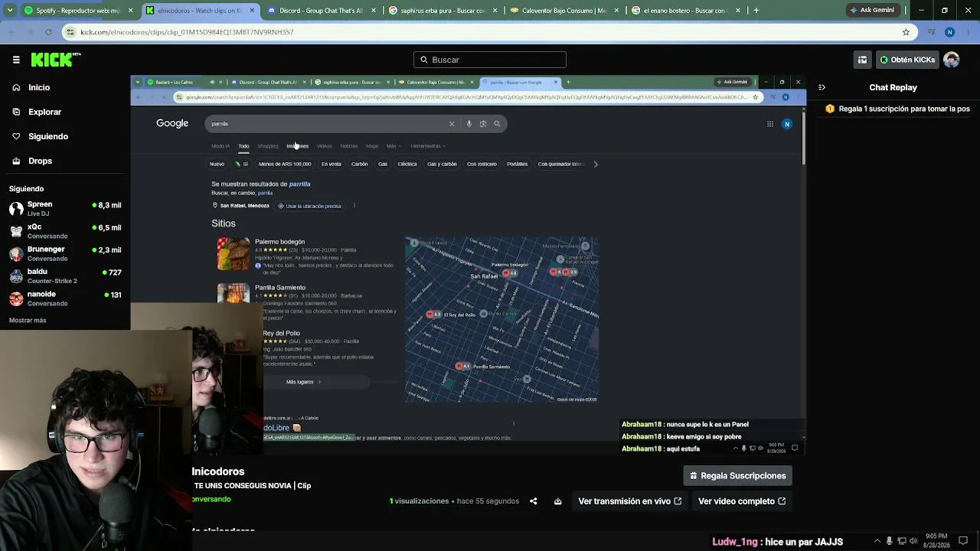Collapse the Chat Replay panel
This screenshot has height=551, width=980.
point(822,87)
